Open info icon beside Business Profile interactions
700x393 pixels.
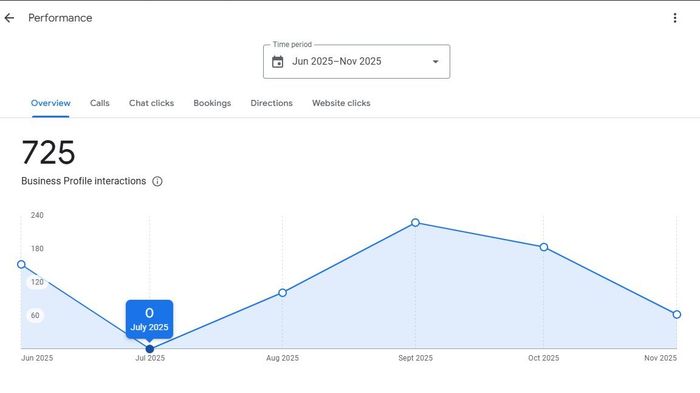coord(157,181)
